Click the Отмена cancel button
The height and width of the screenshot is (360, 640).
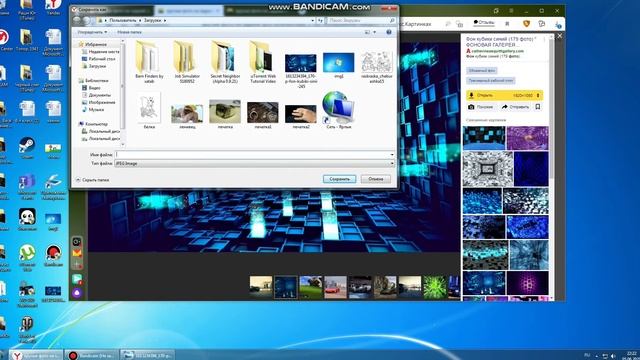(x=376, y=179)
